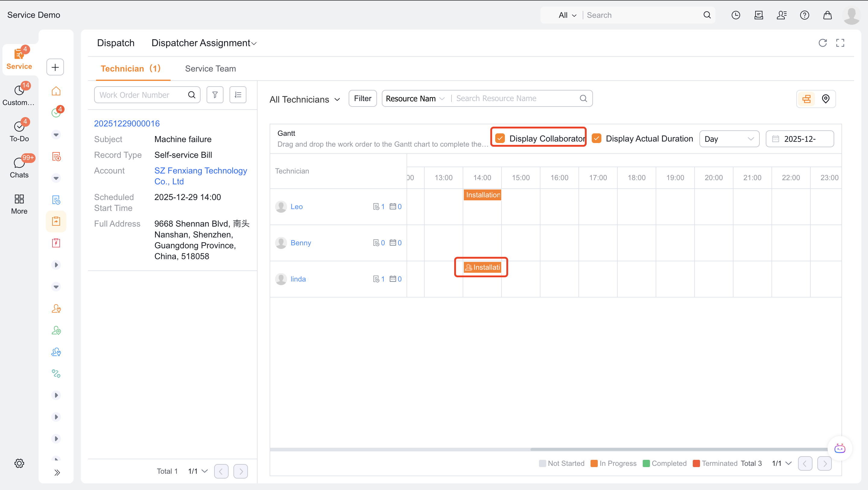Open technician Benny's profile link

pyautogui.click(x=301, y=243)
